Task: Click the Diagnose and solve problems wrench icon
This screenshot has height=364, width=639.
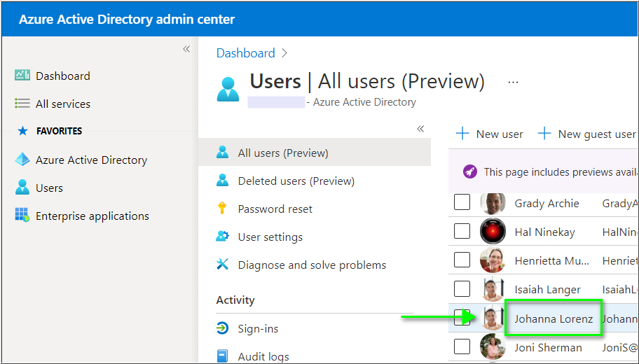Action: [x=223, y=265]
